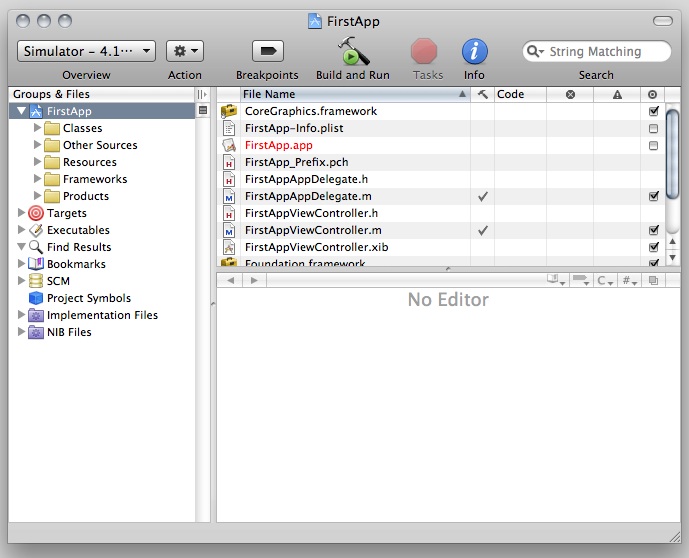Expand the Other Sources folder
The height and width of the screenshot is (558, 689).
37,145
